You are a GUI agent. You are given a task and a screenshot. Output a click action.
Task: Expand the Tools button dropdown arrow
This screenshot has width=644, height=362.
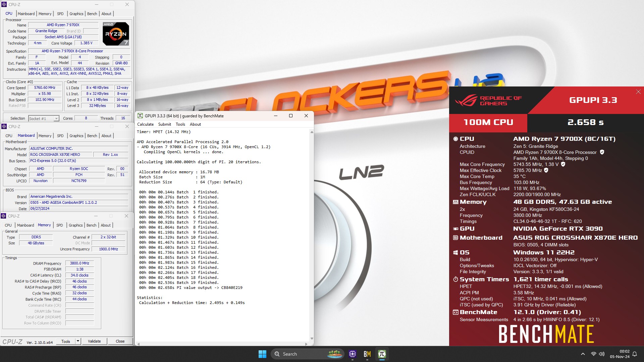coord(78,341)
